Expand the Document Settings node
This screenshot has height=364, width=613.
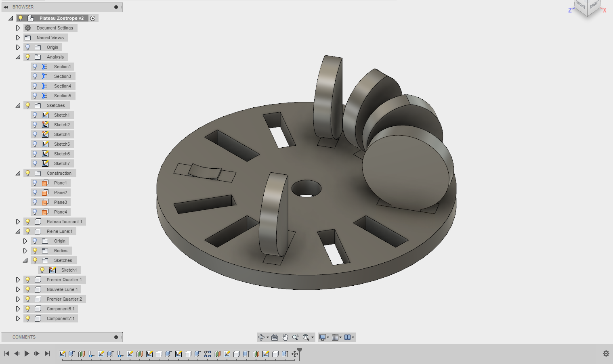[x=18, y=28]
